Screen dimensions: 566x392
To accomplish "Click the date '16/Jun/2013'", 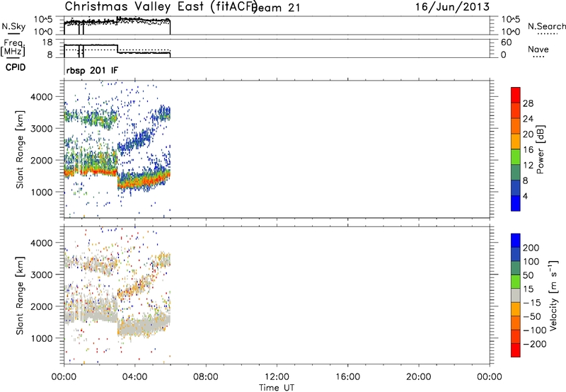I will 452,6.
